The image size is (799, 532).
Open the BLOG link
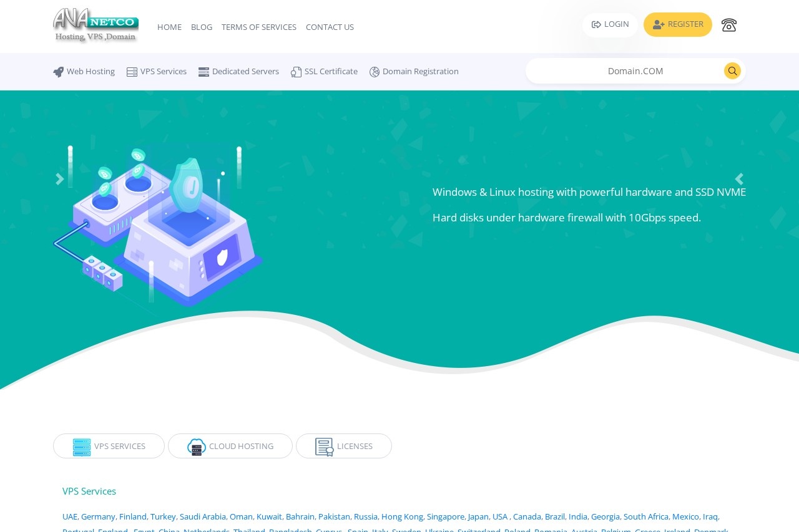[x=202, y=27]
